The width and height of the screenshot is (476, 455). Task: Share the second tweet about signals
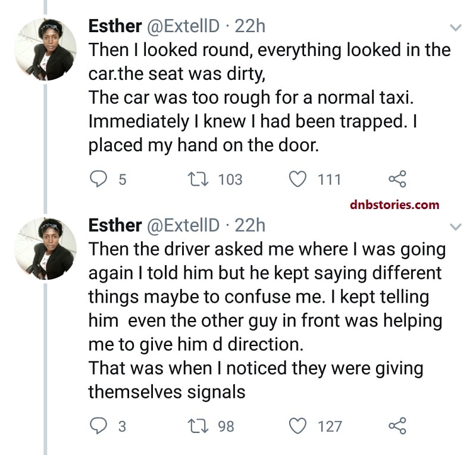coord(397,426)
